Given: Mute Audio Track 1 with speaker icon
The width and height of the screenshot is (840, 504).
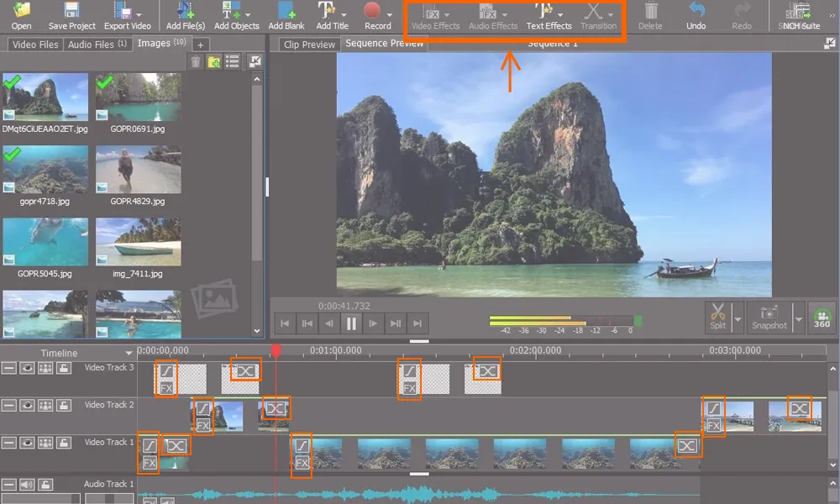Looking at the screenshot, I should (28, 485).
